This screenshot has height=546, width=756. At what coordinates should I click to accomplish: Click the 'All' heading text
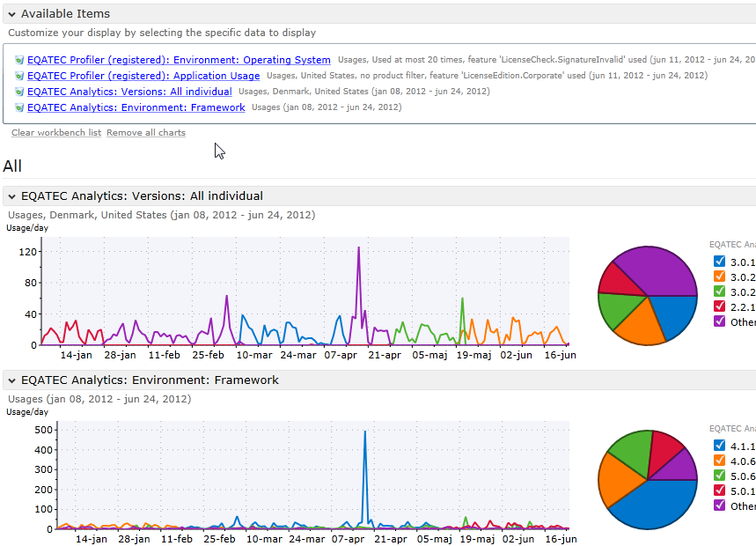[x=12, y=166]
